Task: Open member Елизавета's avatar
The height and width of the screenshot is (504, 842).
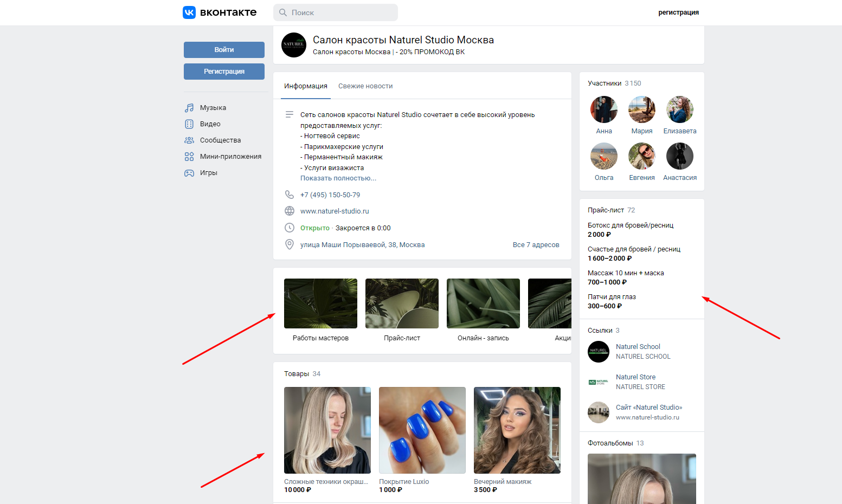Action: pos(680,109)
